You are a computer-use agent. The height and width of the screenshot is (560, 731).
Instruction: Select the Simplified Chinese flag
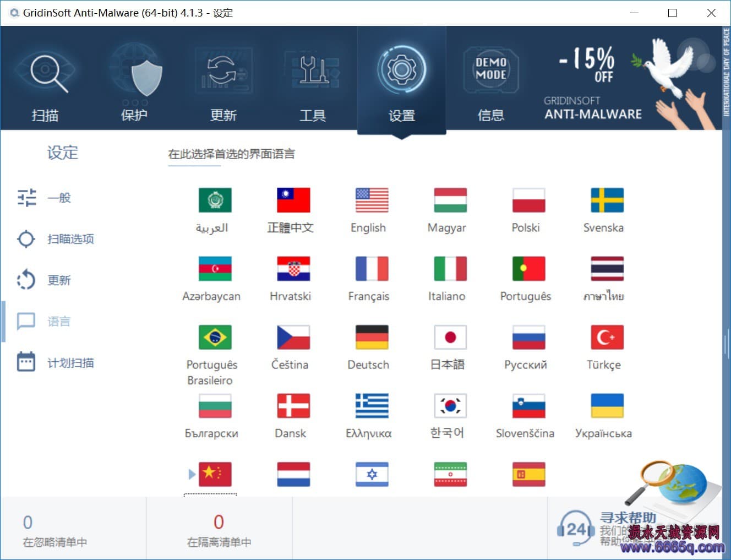click(x=215, y=474)
